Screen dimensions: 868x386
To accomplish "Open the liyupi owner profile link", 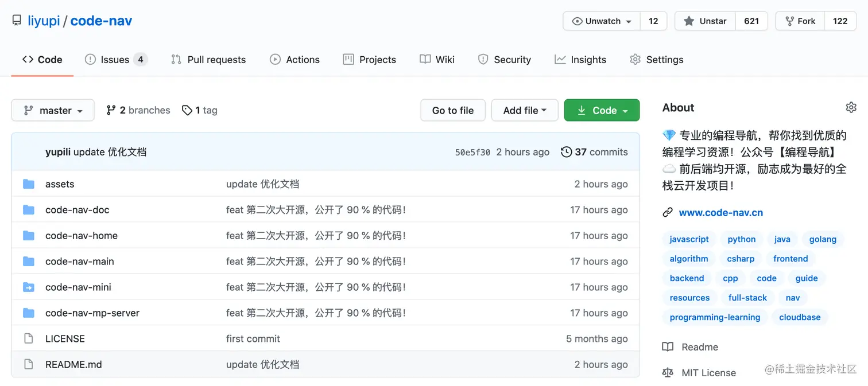I will pos(44,21).
